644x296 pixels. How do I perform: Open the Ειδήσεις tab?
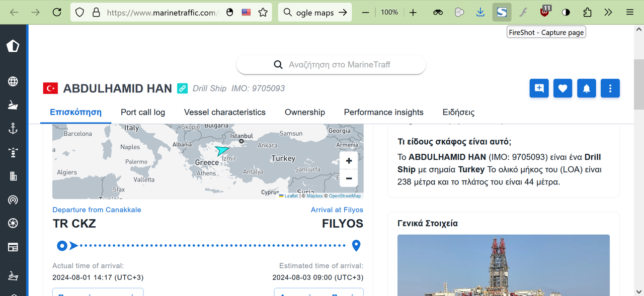pos(458,112)
